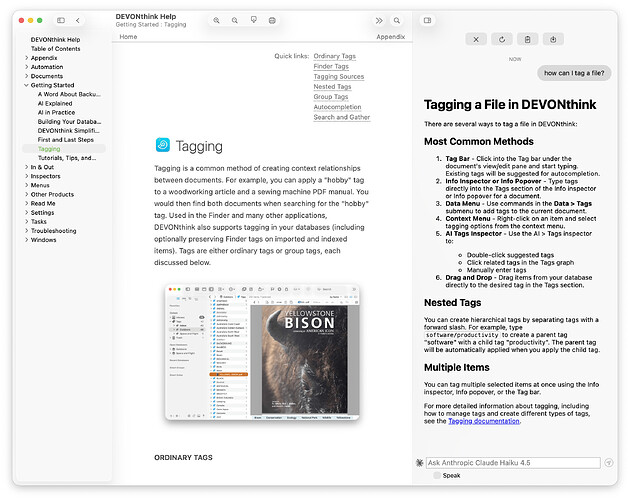Viewport: 629px width, 500px height.
Task: Toggle the sidebar with the toolbar icon
Action: click(x=61, y=20)
